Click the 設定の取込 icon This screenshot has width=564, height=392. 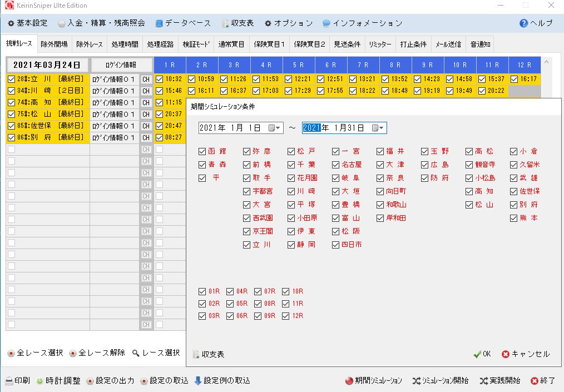click(144, 381)
